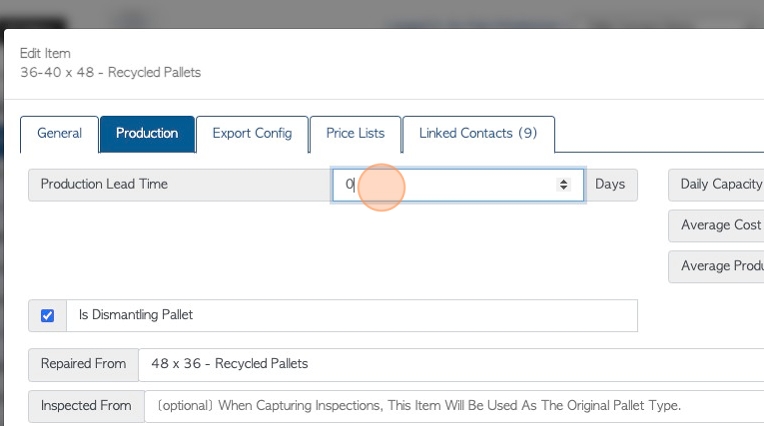Open the Linked Contacts (9) tab
Screen dimensions: 764x426
tap(478, 134)
